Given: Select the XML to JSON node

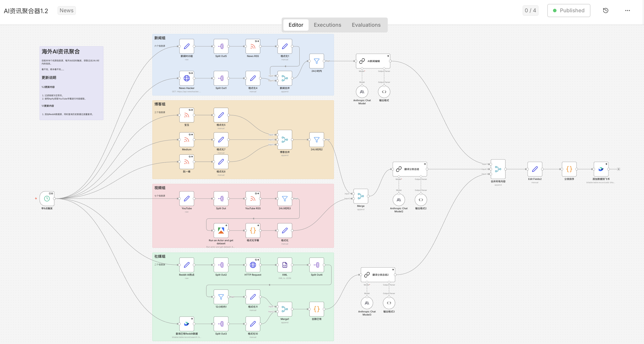Looking at the screenshot, I should (285, 265).
